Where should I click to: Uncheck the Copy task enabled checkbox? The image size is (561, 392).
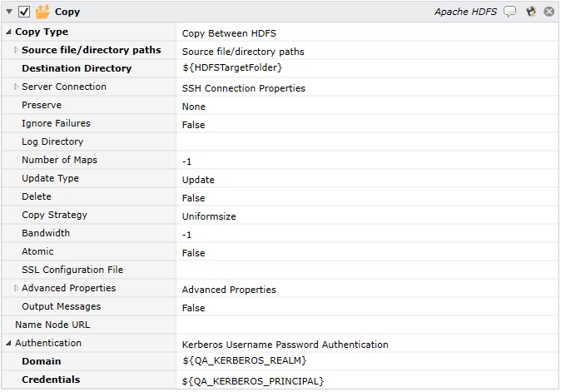24,12
